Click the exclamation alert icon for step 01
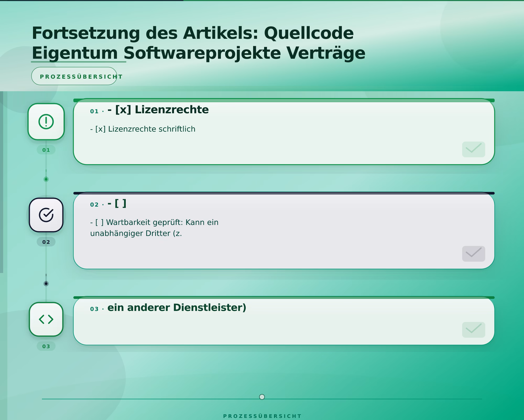The image size is (524, 420). click(x=46, y=122)
